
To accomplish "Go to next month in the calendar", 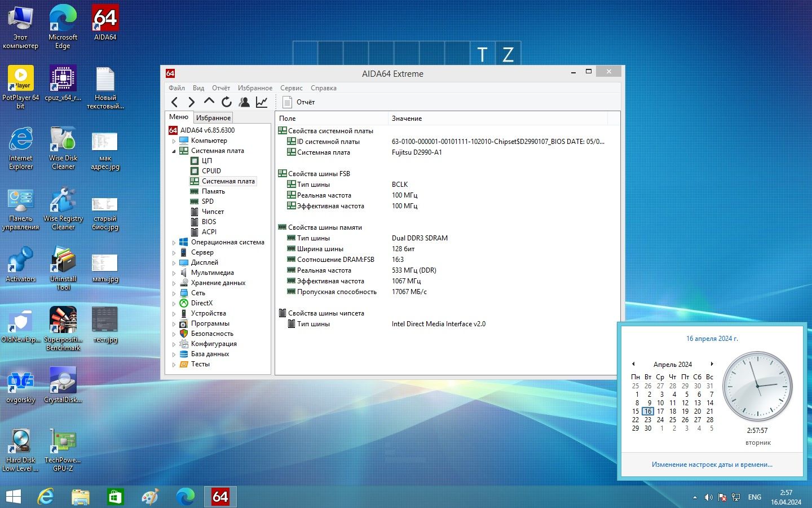I will 712,364.
